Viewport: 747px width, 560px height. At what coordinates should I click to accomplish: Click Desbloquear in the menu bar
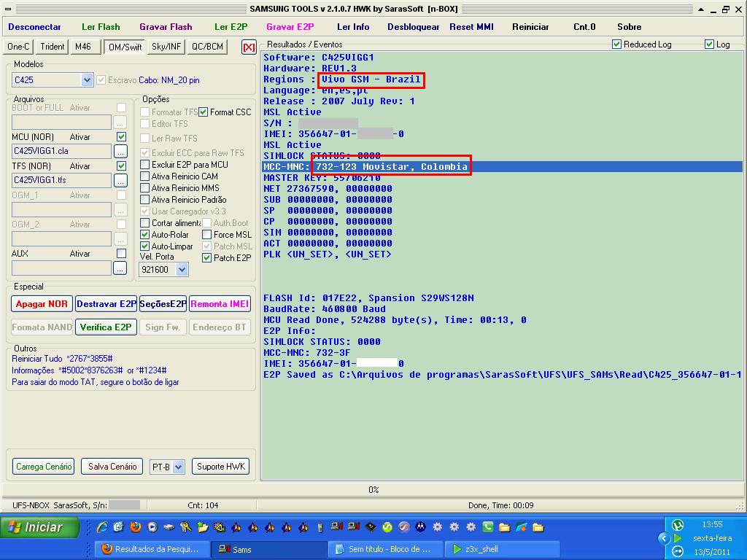point(414,27)
